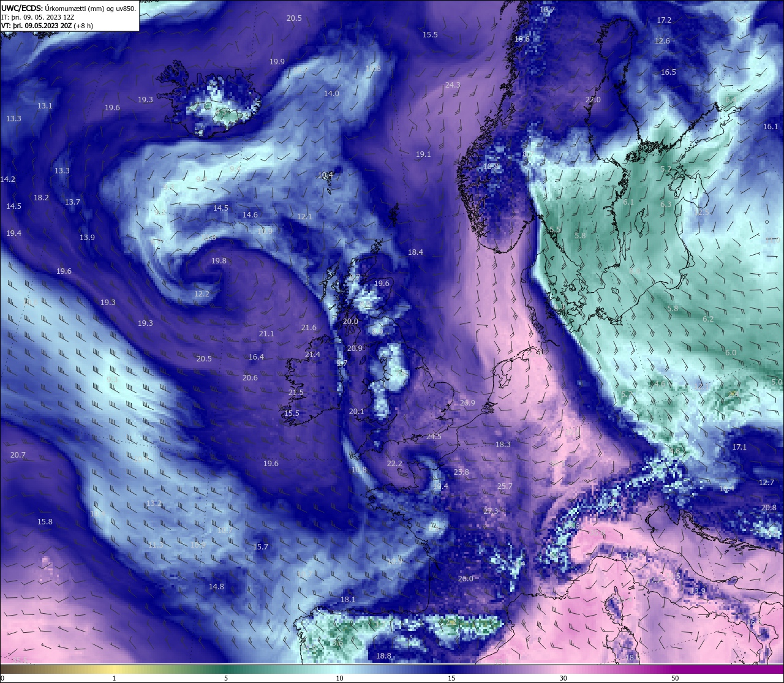784x683 pixels.
Task: Click the 22.0 value over Sweden
Action: 593,100
